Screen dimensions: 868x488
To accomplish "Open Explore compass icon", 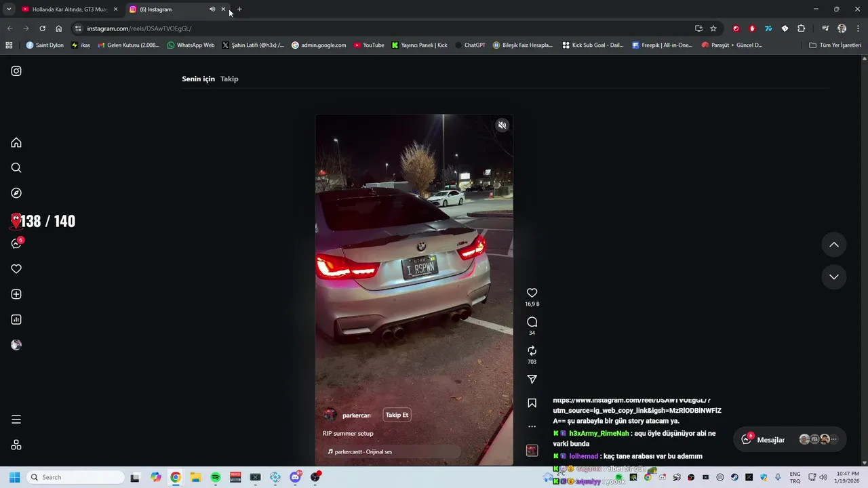I will pos(16,193).
